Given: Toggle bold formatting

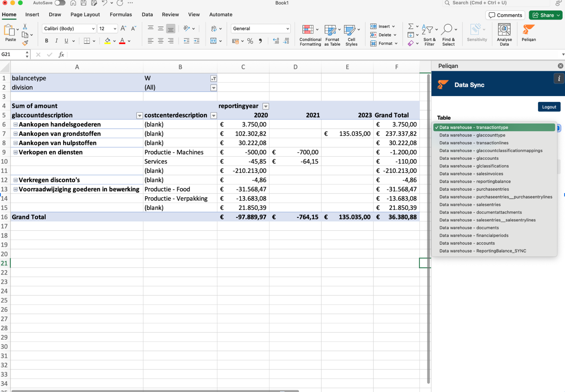Looking at the screenshot, I should (x=47, y=41).
